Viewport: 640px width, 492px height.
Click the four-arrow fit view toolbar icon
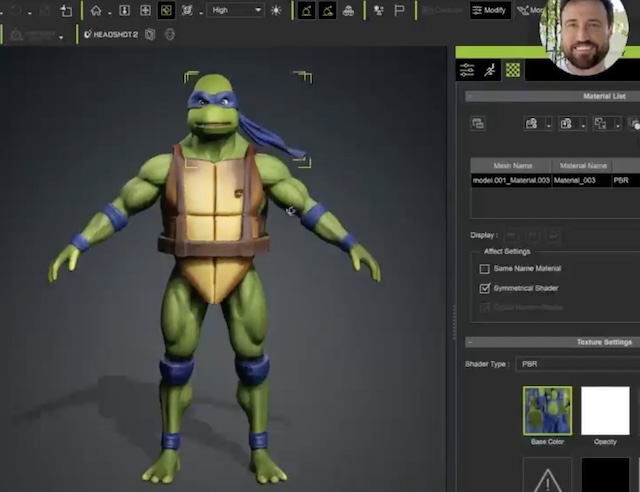click(x=145, y=10)
